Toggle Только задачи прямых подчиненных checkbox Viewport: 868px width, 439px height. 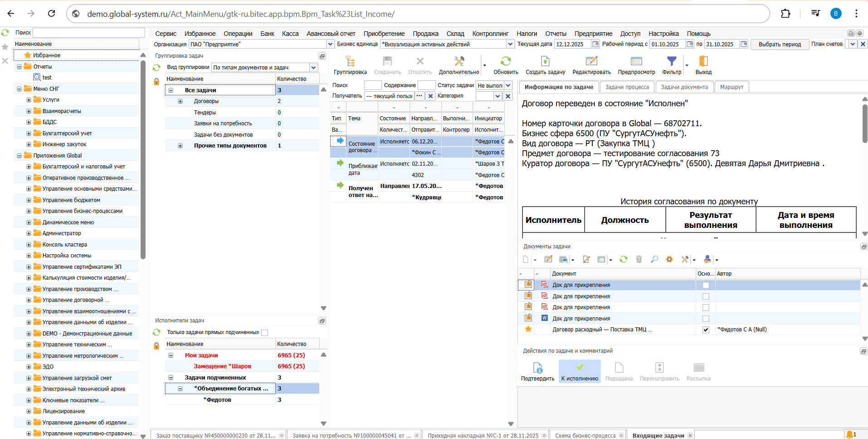(265, 333)
